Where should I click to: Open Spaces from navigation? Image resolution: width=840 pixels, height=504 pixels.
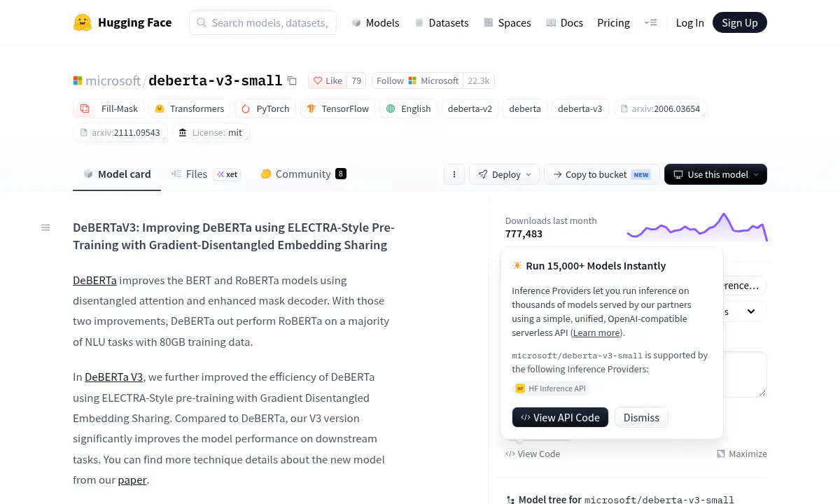[507, 22]
